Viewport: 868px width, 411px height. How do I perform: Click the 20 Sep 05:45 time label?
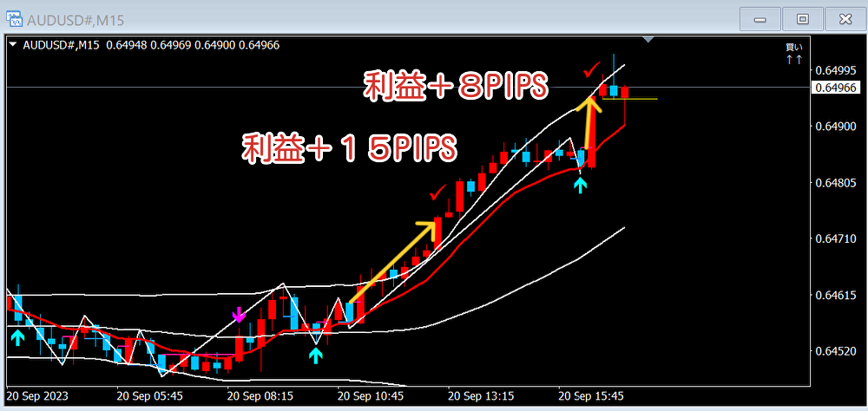click(x=149, y=396)
